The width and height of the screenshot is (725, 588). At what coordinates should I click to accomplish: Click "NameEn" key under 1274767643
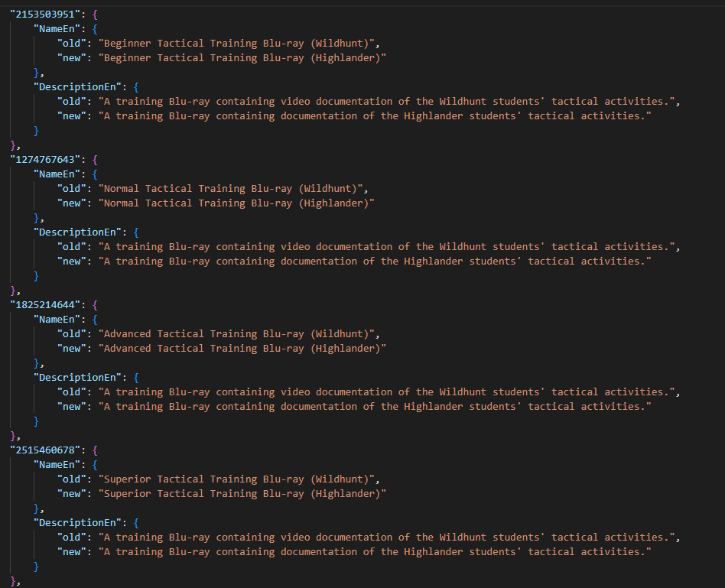pyautogui.click(x=57, y=174)
